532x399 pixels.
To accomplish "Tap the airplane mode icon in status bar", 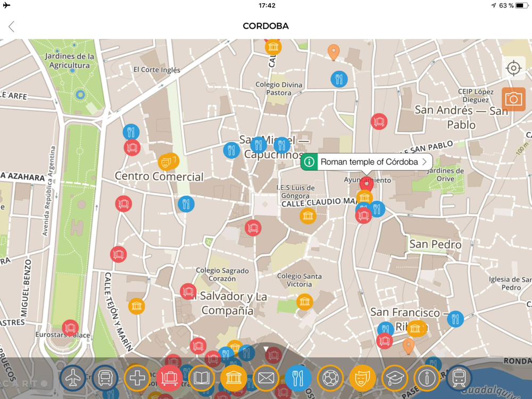I will [6, 5].
